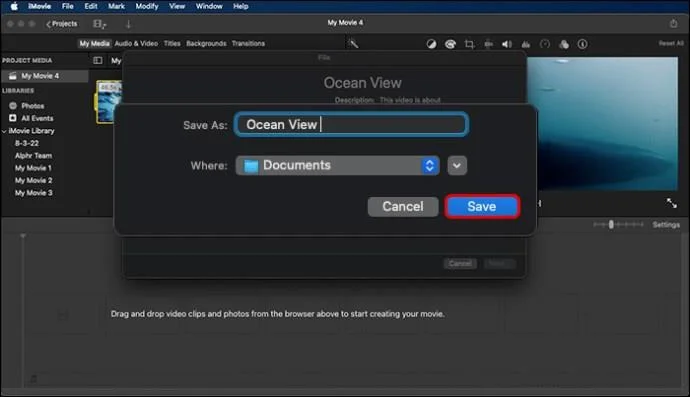The image size is (690, 397).
Task: Open the color balance tool
Action: [x=431, y=44]
